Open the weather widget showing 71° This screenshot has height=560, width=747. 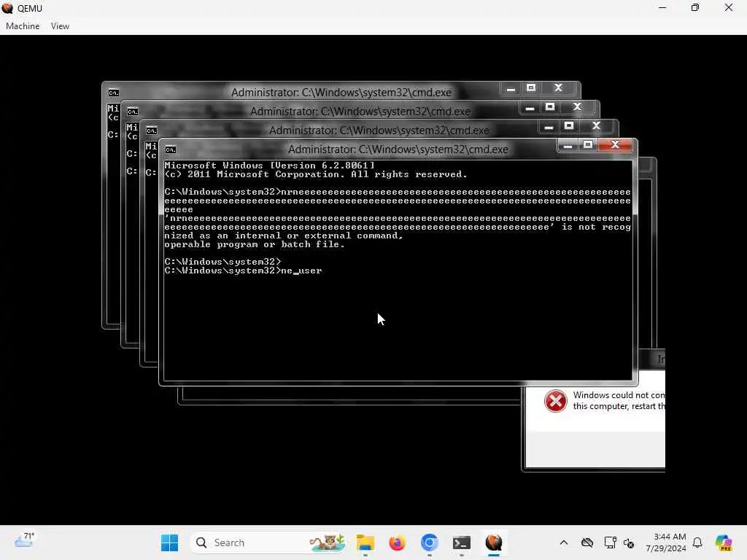coord(24,540)
